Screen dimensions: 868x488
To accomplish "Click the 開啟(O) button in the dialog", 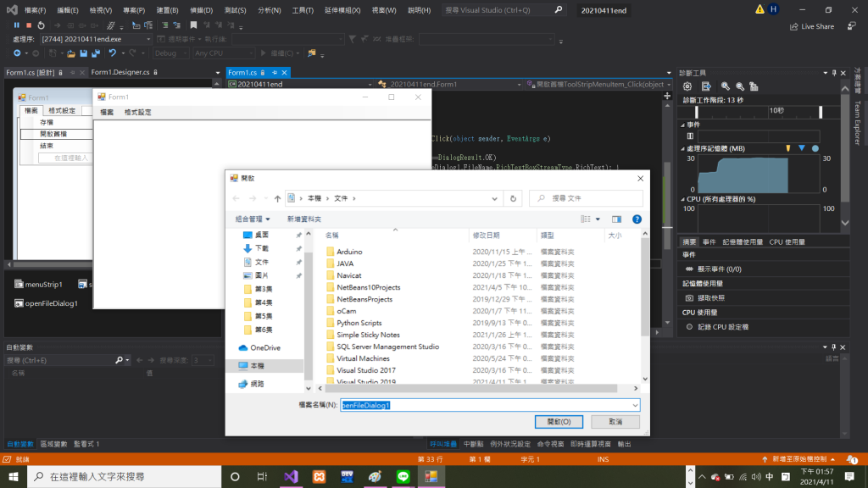I will 559,422.
